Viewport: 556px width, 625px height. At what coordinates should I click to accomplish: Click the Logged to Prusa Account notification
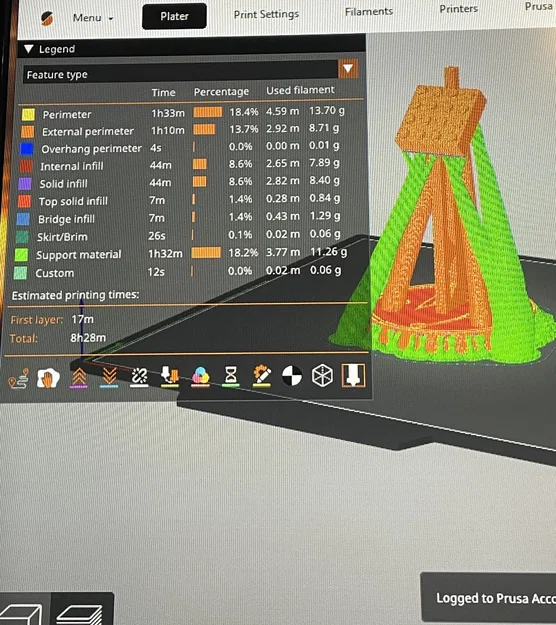coord(489,597)
